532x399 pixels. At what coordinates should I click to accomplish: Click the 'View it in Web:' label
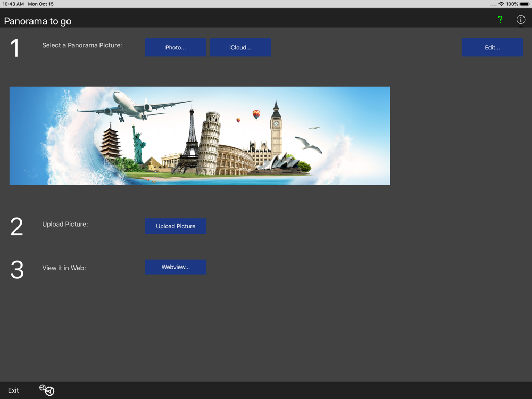coord(64,268)
